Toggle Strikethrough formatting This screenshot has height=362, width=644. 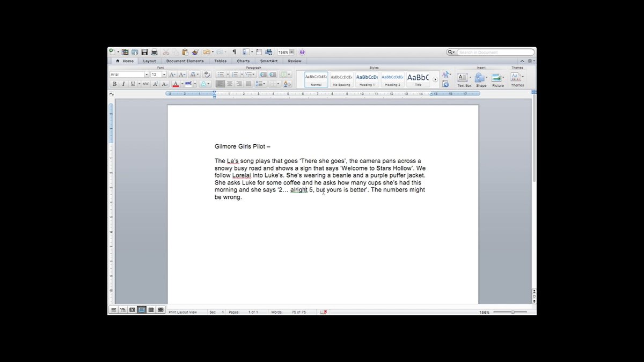point(145,84)
